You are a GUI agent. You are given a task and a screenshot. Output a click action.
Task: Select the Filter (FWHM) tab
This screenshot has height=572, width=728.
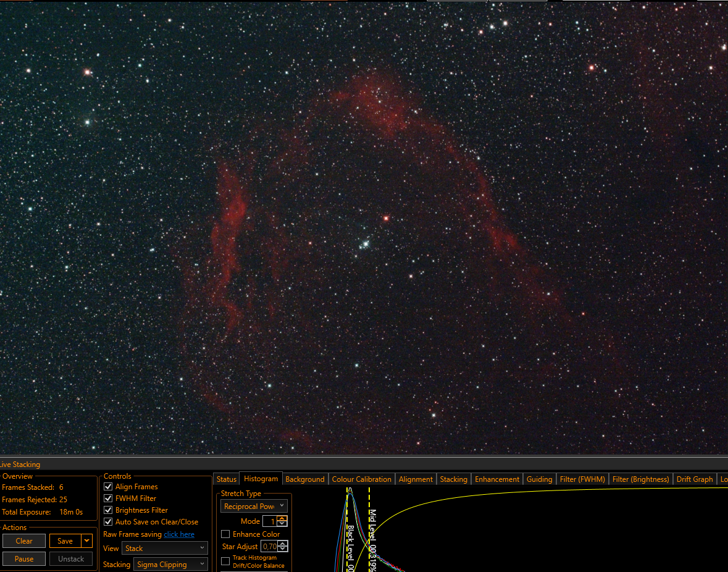(x=582, y=479)
